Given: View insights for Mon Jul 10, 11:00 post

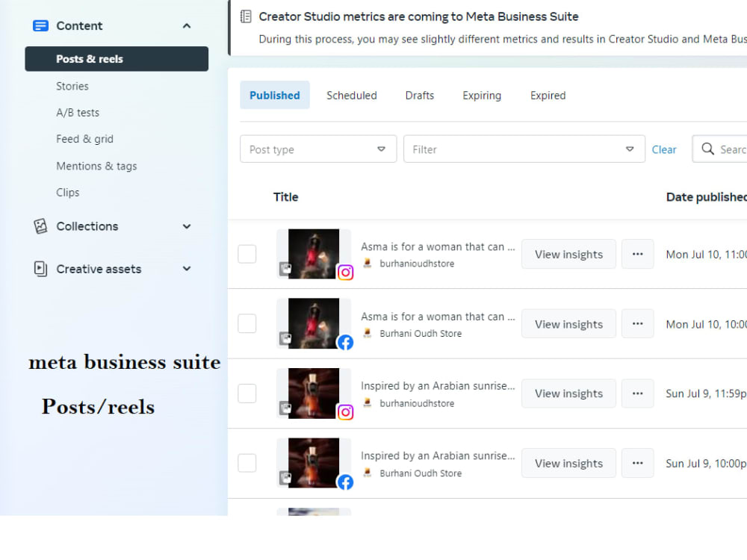Looking at the screenshot, I should (568, 255).
